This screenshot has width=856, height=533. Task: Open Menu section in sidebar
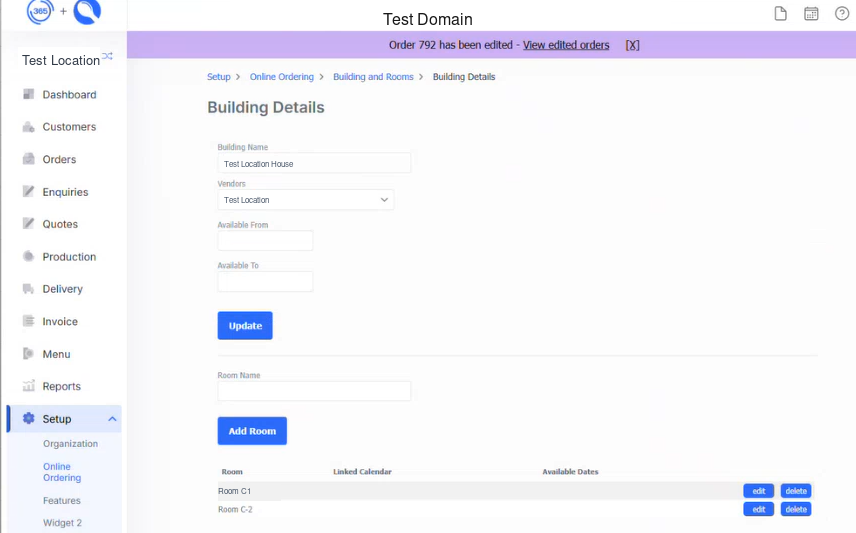(x=56, y=354)
